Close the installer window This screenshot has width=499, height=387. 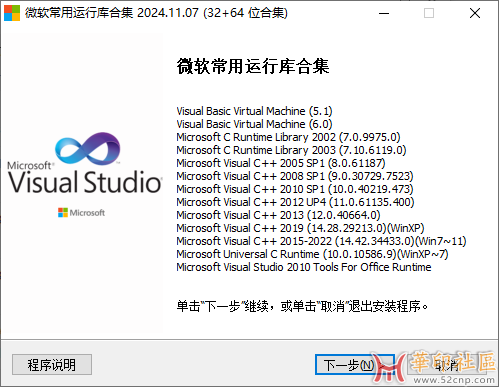(x=475, y=13)
